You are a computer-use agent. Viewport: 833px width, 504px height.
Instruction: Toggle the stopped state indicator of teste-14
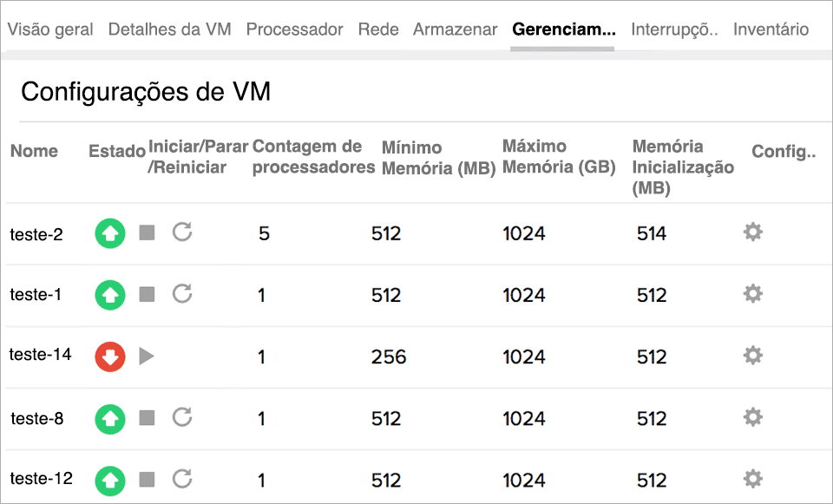109,356
